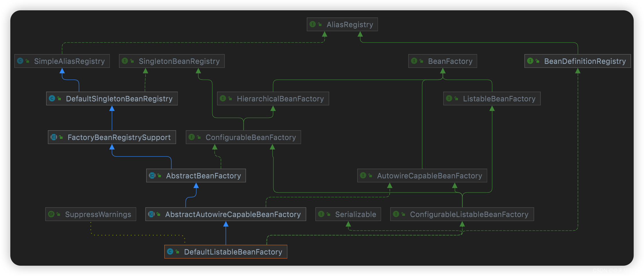
Task: Select the BeanFactory label text
Action: click(x=450, y=61)
